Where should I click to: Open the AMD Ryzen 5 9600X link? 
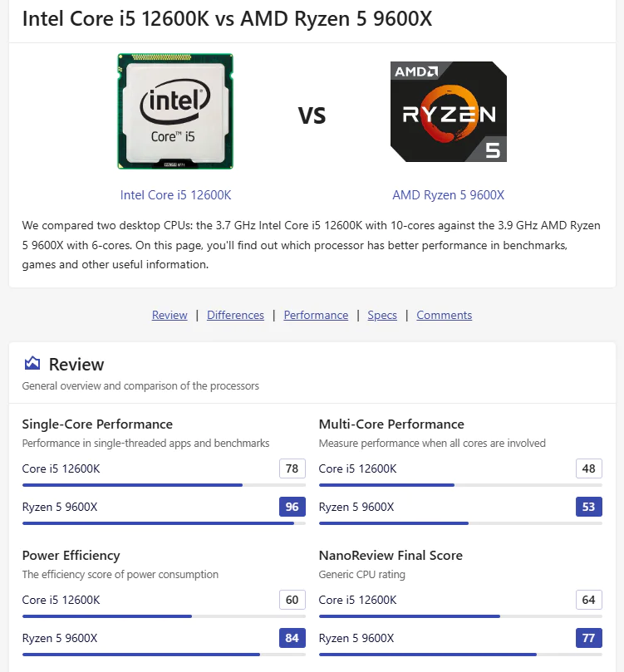click(x=449, y=195)
